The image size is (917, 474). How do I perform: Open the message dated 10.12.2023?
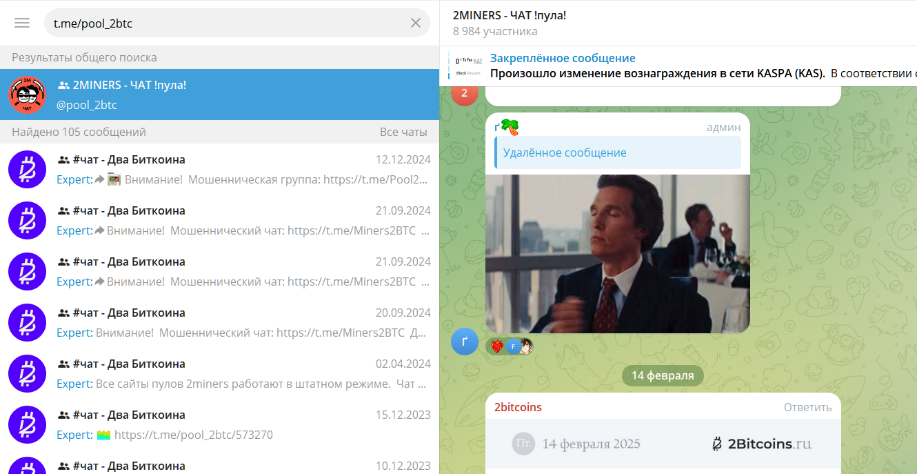click(219, 462)
